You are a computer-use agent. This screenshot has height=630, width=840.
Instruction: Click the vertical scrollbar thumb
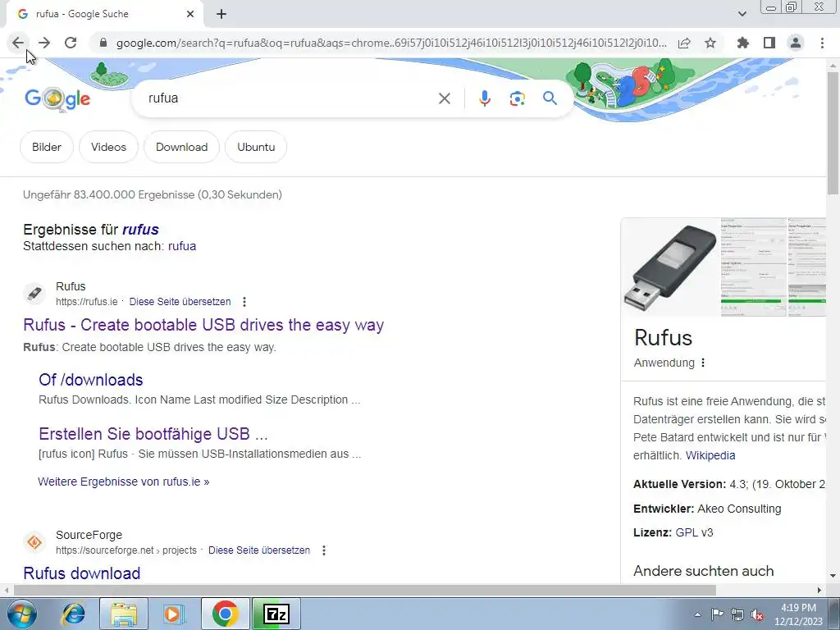(833, 133)
